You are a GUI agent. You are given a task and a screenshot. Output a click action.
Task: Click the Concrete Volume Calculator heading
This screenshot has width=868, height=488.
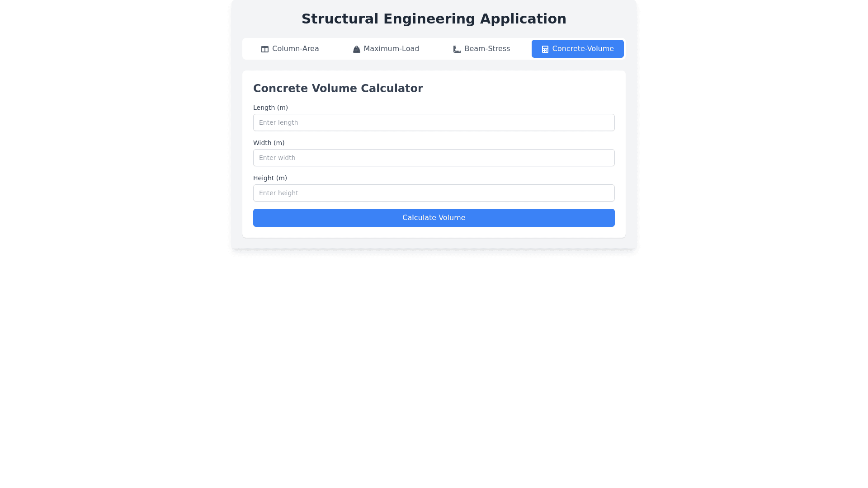[338, 88]
